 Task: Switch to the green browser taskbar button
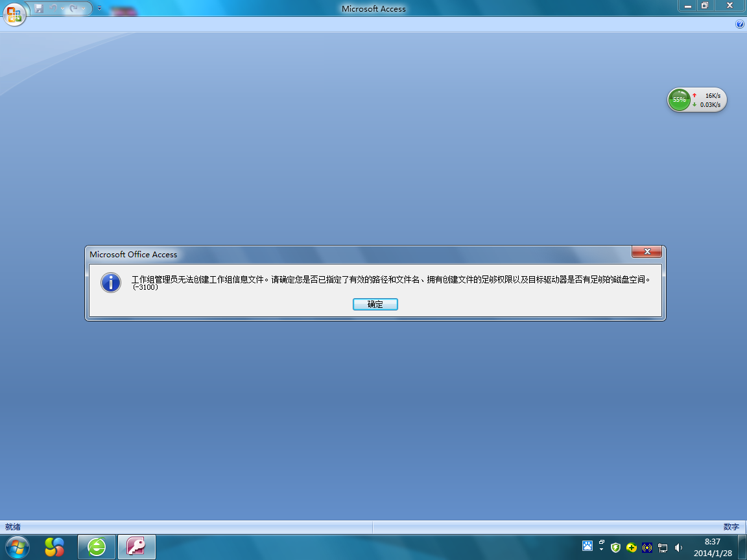pyautogui.click(x=97, y=547)
